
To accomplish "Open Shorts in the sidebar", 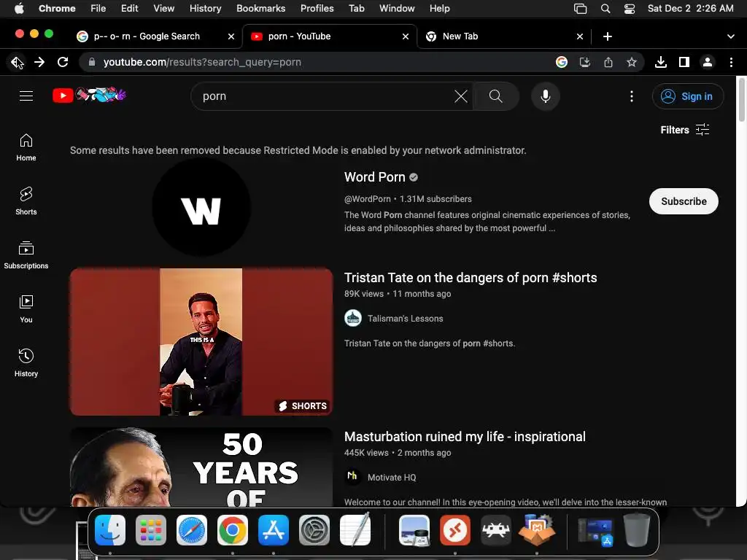I will pos(26,201).
